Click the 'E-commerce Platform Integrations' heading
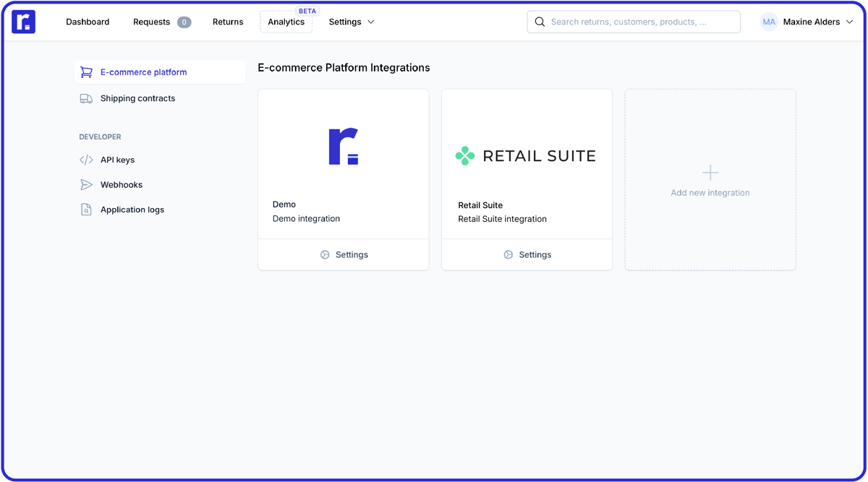The image size is (868, 482). tap(344, 68)
